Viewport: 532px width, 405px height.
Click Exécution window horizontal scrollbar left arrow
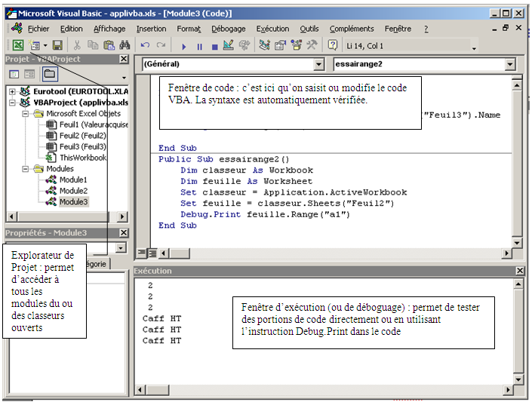pyautogui.click(x=140, y=390)
